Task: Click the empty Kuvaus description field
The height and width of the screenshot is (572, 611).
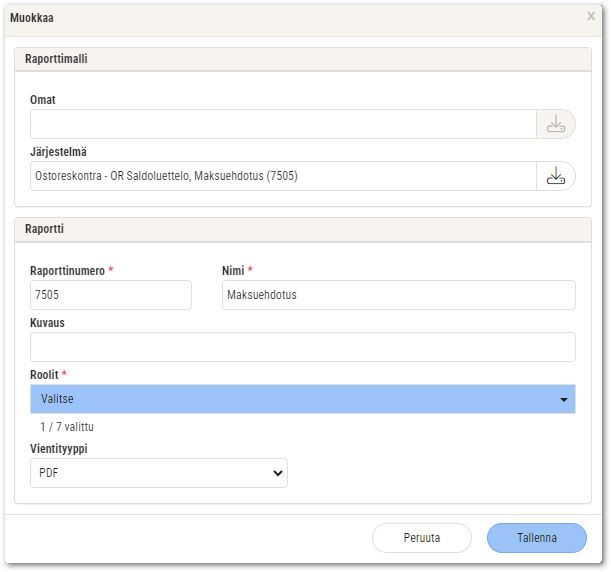Action: [303, 347]
